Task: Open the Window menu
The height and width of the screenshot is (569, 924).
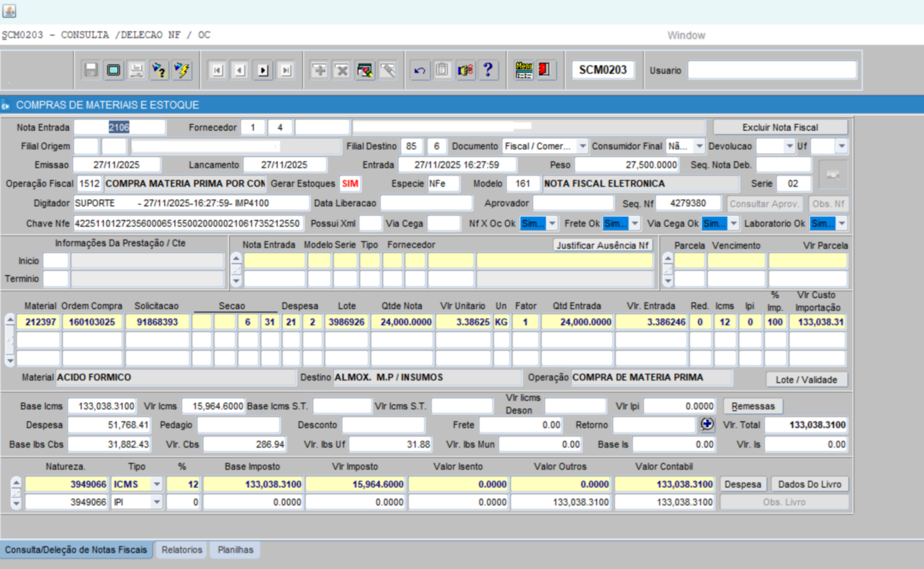Action: coord(686,35)
